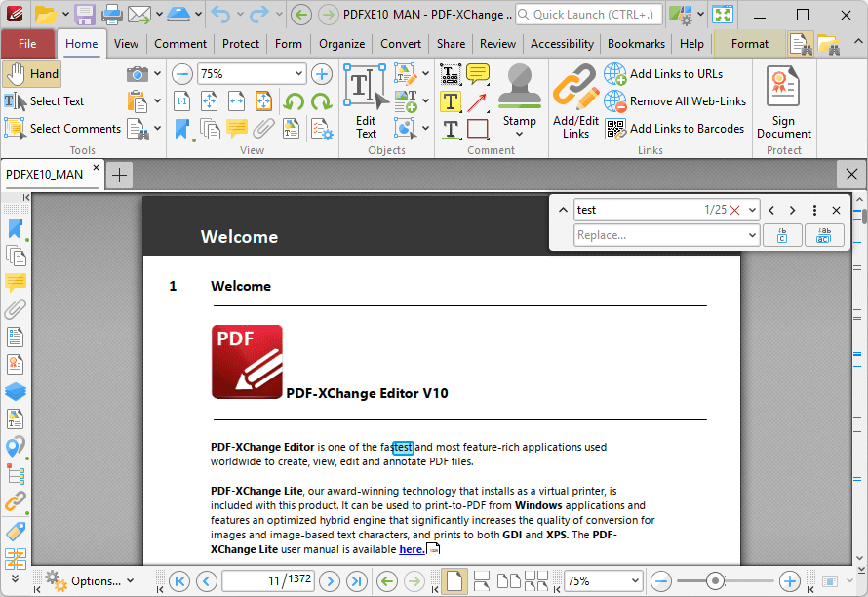Select the Rectangle drawing tool

[477, 129]
